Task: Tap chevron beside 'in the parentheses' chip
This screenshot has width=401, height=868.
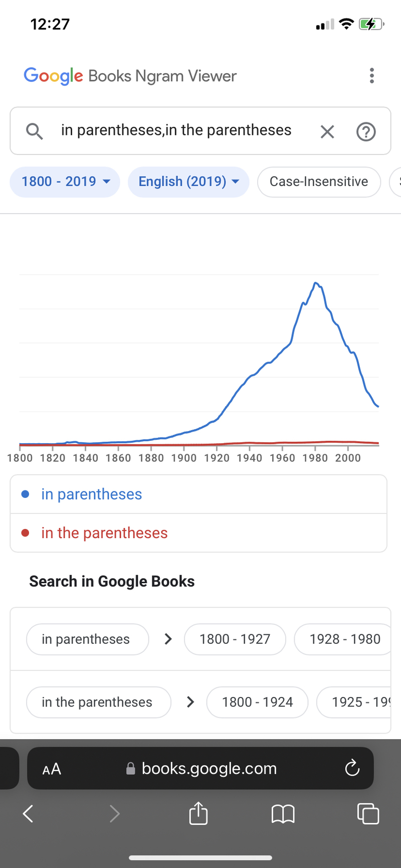Action: coord(190,702)
